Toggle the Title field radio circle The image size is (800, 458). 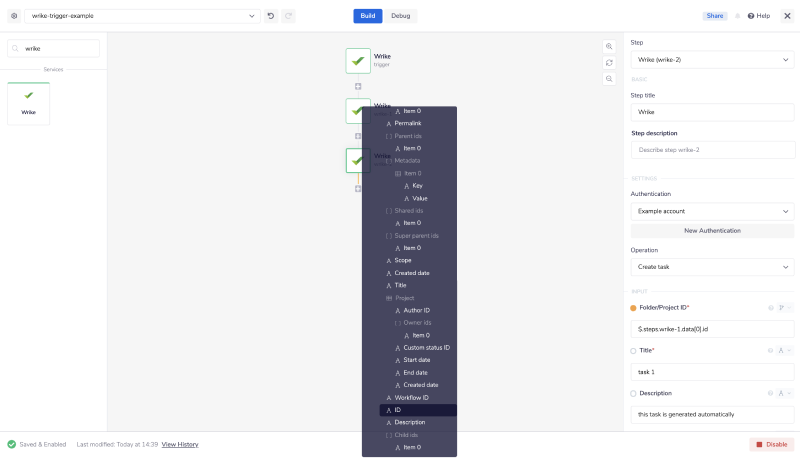pyautogui.click(x=633, y=351)
